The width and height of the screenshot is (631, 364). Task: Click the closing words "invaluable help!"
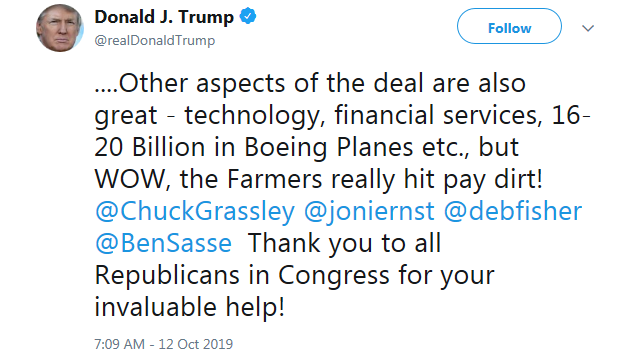(x=190, y=307)
